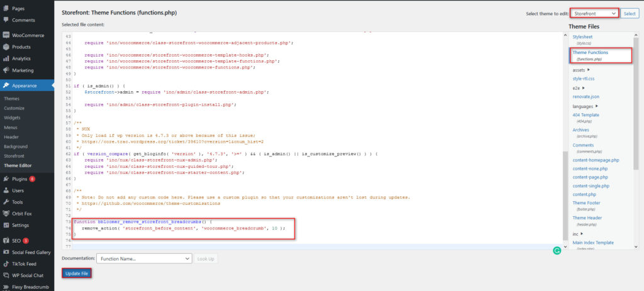This screenshot has height=291, width=644.
Task: Click the Theme Files list scrollbar
Action: click(636, 102)
